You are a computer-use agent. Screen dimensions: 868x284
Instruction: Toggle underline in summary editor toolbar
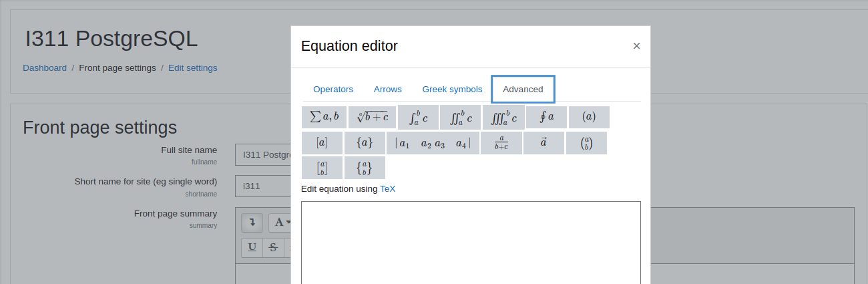[x=252, y=247]
